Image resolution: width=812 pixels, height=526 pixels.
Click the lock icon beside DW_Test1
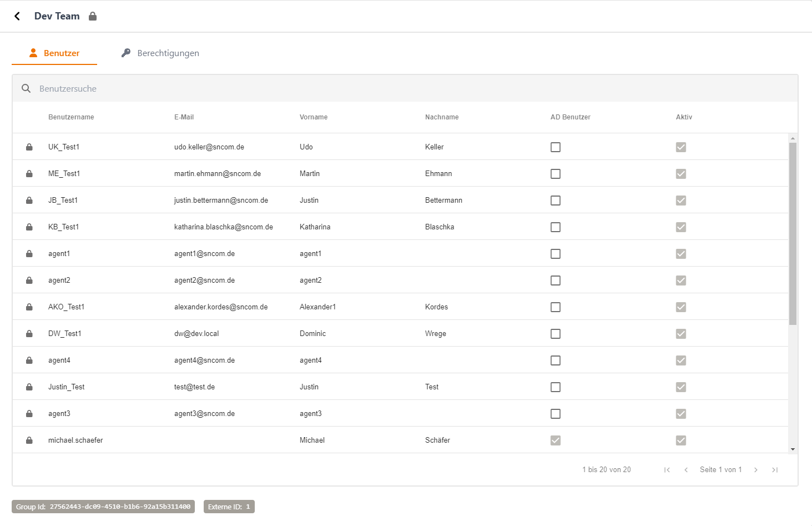(29, 334)
